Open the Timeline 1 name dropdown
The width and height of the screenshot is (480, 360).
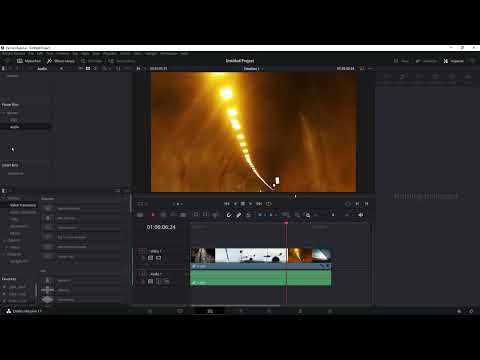pyautogui.click(x=253, y=68)
